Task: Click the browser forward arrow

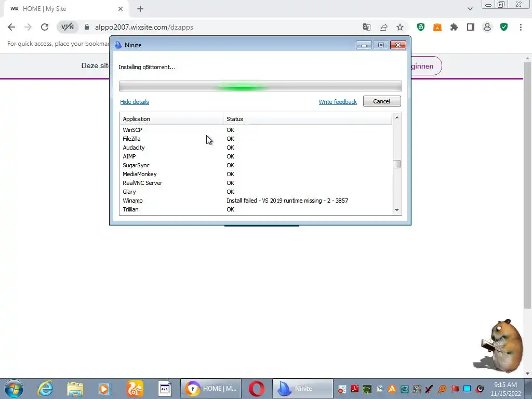Action: coord(28,27)
